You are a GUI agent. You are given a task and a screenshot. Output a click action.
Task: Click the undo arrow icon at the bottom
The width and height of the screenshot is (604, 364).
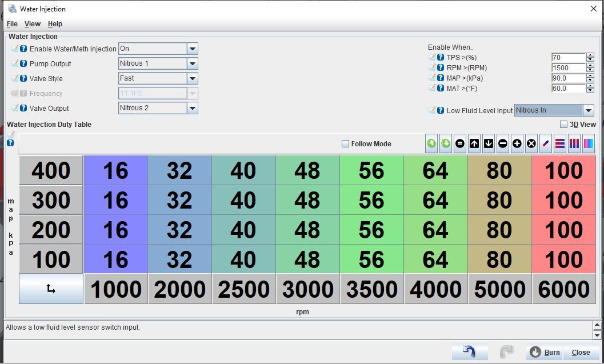click(470, 351)
